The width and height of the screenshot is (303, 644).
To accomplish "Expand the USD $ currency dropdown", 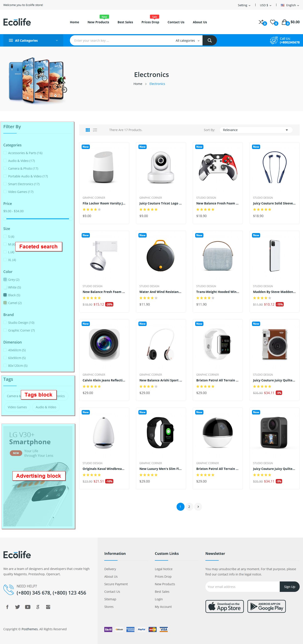I will (x=266, y=5).
